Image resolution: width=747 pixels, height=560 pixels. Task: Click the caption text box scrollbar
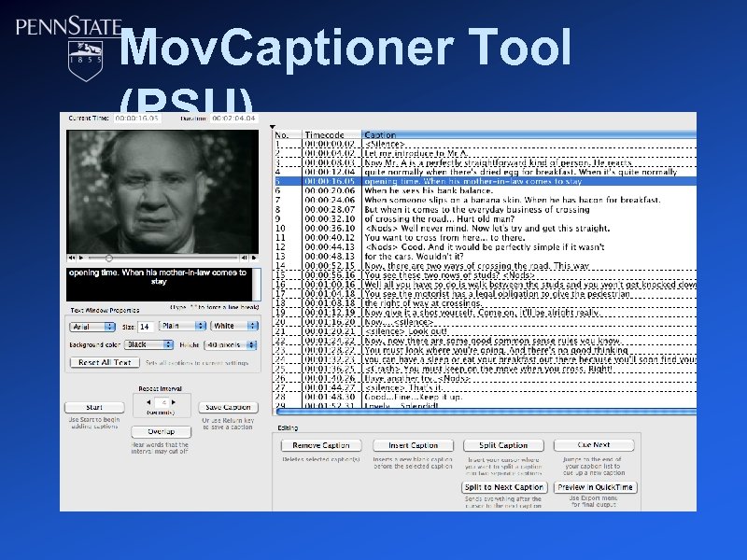click(256, 285)
